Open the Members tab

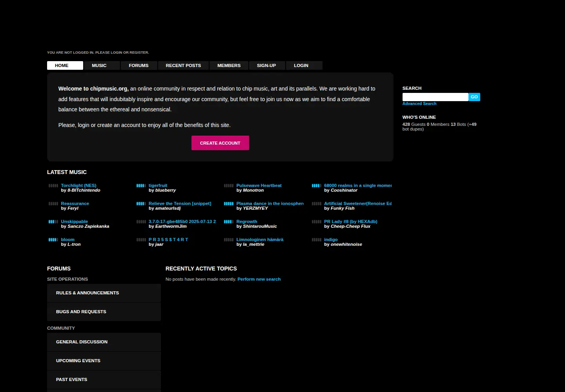[229, 65]
